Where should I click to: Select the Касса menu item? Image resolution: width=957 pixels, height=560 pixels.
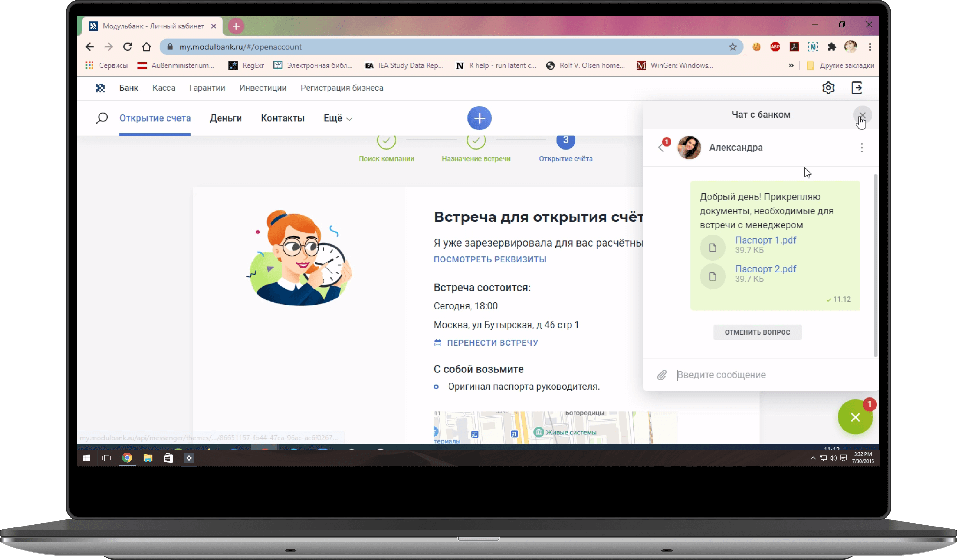[164, 88]
